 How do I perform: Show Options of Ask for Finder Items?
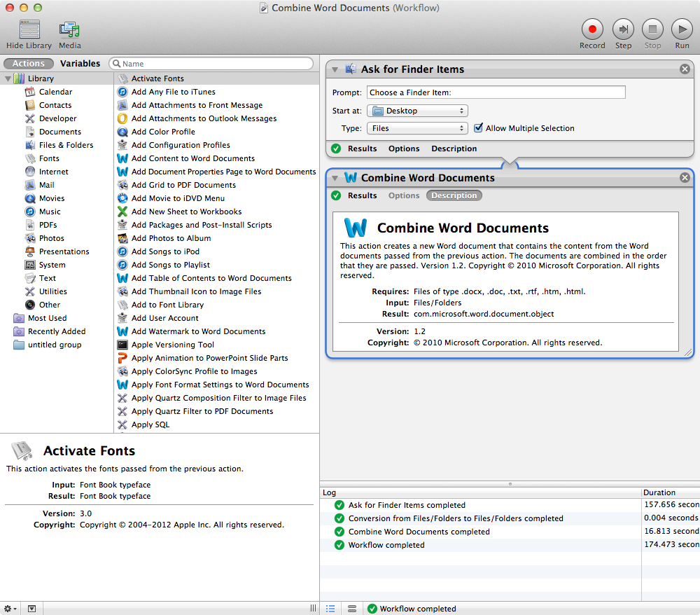pos(404,148)
